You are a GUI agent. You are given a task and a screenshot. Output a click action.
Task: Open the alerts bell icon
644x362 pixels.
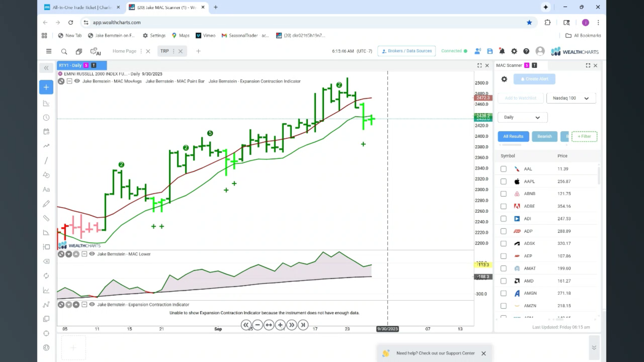(502, 51)
